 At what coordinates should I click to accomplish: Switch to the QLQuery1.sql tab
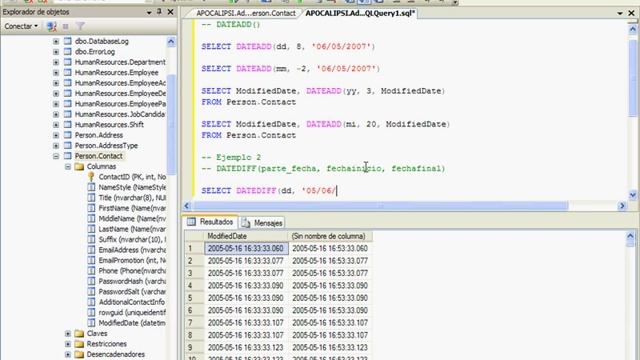click(x=360, y=13)
